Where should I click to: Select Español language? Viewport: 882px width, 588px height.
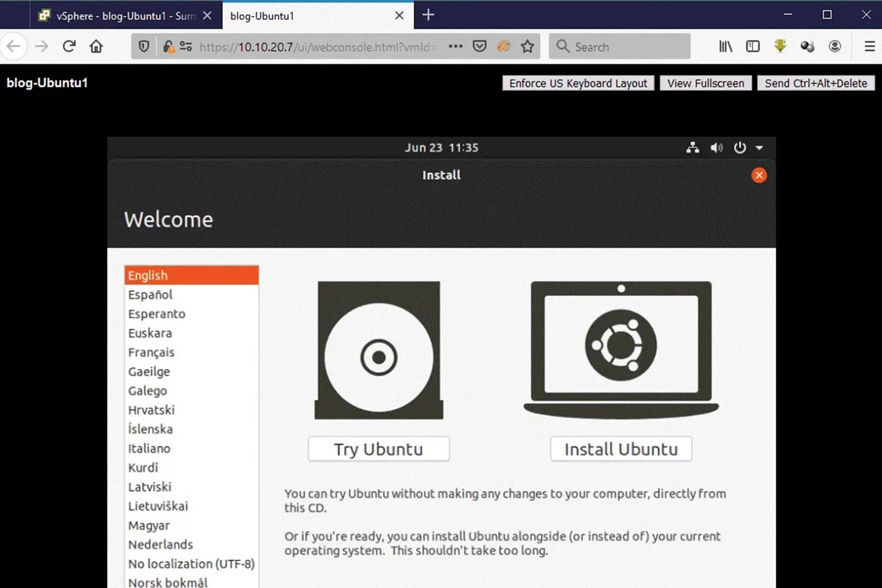coord(192,294)
